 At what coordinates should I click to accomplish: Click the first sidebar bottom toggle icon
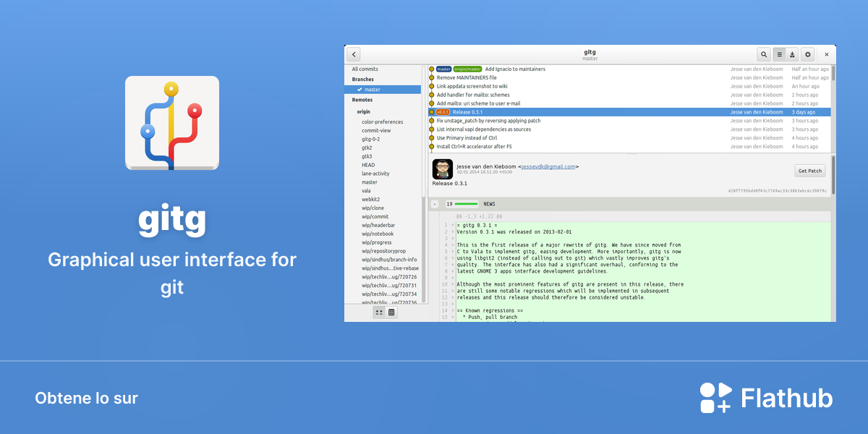coord(378,312)
